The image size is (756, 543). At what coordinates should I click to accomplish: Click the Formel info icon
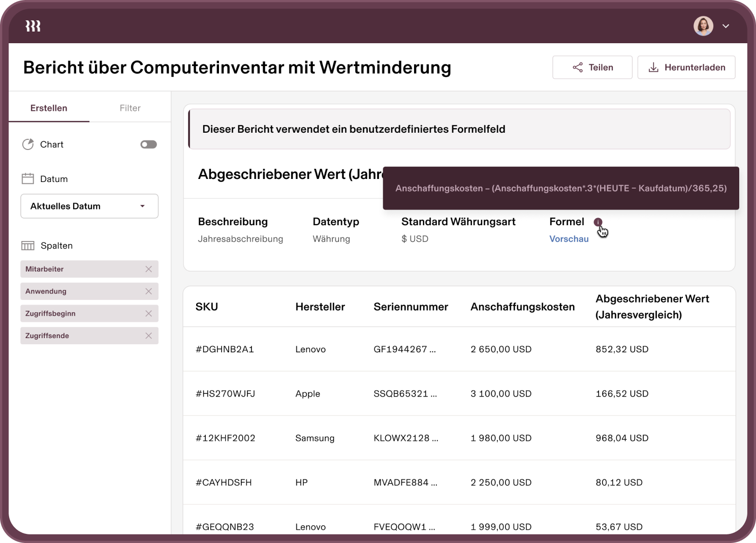click(x=598, y=222)
